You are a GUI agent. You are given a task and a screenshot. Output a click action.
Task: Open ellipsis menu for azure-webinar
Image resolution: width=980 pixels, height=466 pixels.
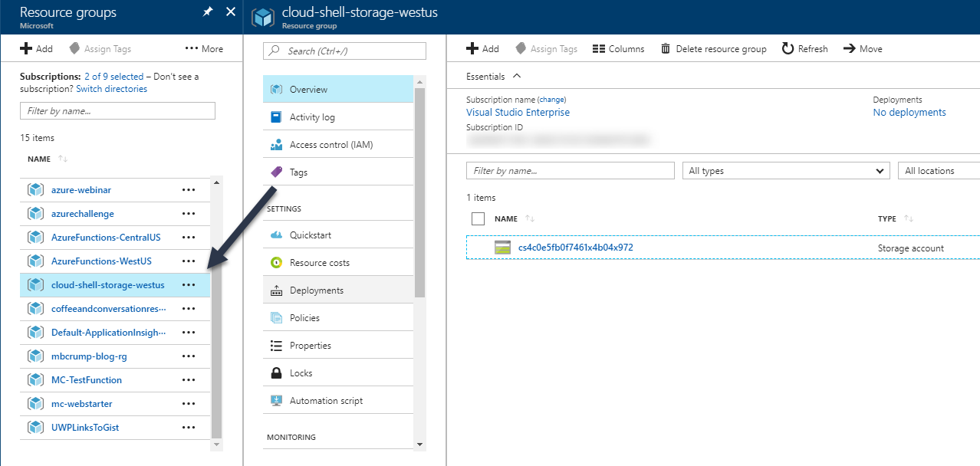pos(189,190)
